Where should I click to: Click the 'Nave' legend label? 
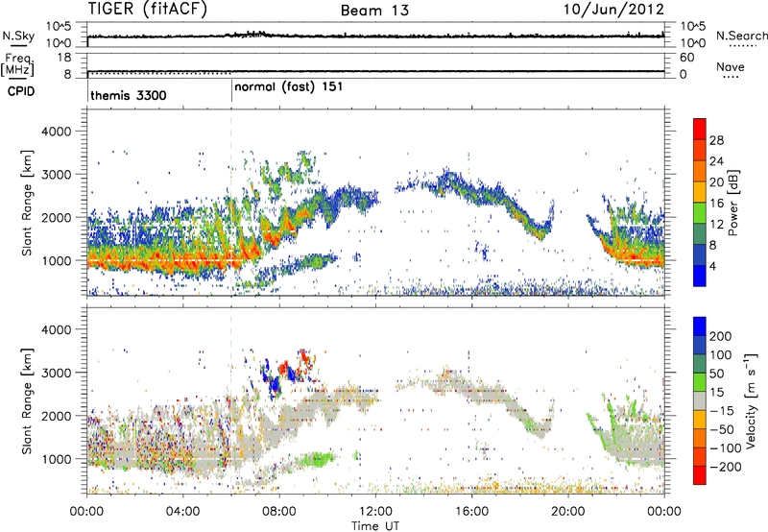pyautogui.click(x=731, y=67)
